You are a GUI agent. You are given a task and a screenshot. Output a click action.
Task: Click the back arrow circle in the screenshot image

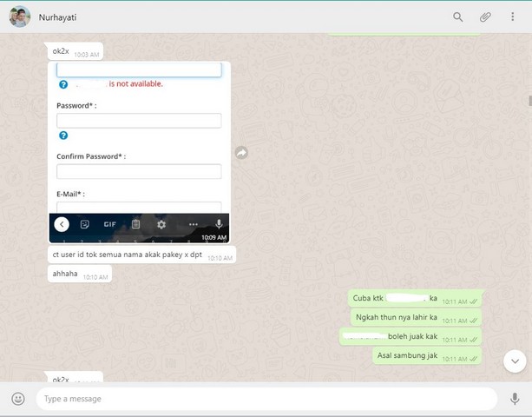click(62, 224)
